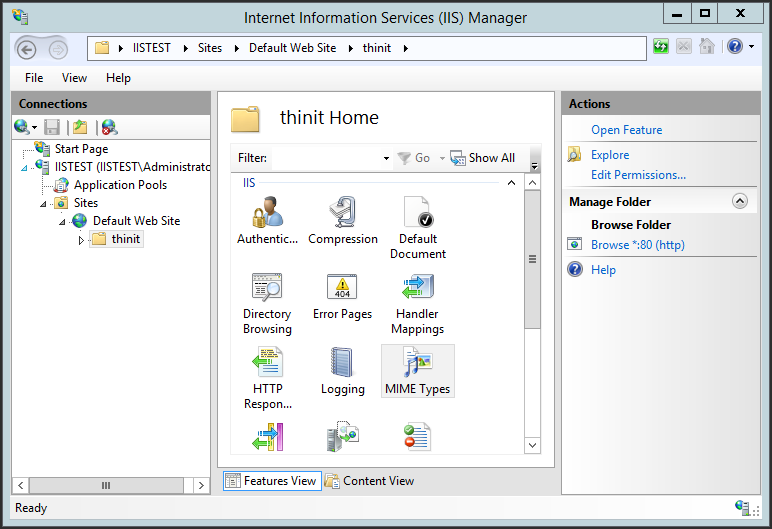Screen dimensions: 772x529
Task: Select Start Page in Connections tree
Action: click(81, 149)
